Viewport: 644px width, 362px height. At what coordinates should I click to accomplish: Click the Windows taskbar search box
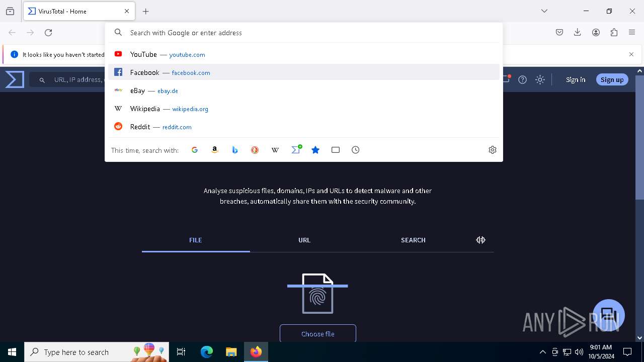click(x=96, y=352)
